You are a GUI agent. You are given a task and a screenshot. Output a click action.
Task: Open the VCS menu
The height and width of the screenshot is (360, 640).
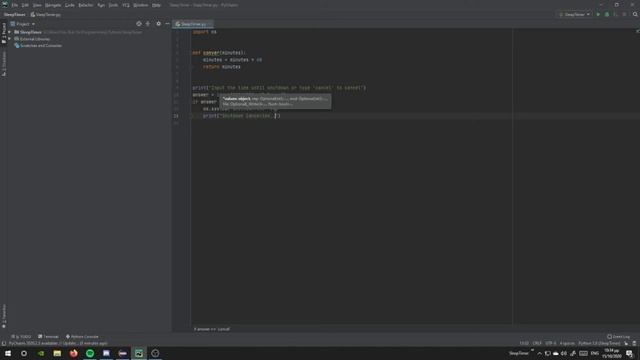pos(126,5)
